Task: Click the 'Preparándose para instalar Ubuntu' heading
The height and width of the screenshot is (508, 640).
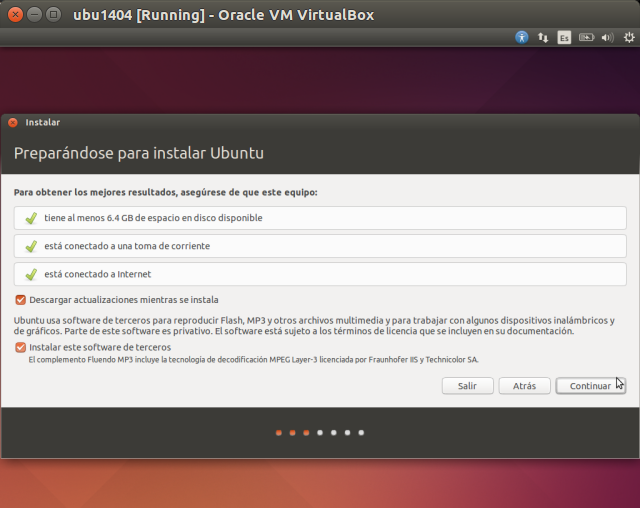Action: (139, 153)
